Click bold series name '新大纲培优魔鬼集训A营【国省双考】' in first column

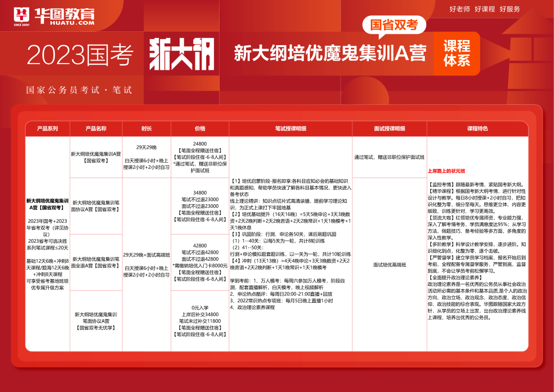coord(47,204)
